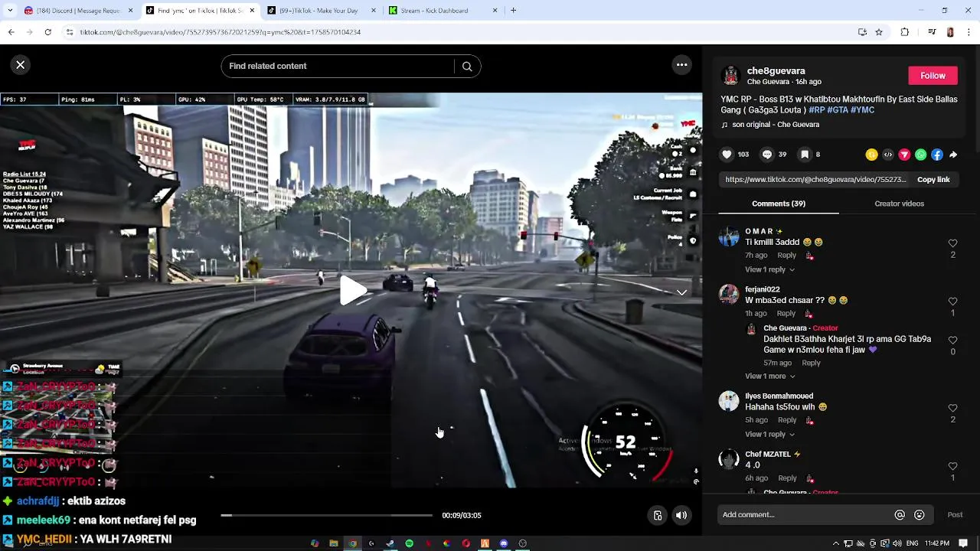Like Che Guevara's creator reply
This screenshot has width=980, height=551.
952,340
